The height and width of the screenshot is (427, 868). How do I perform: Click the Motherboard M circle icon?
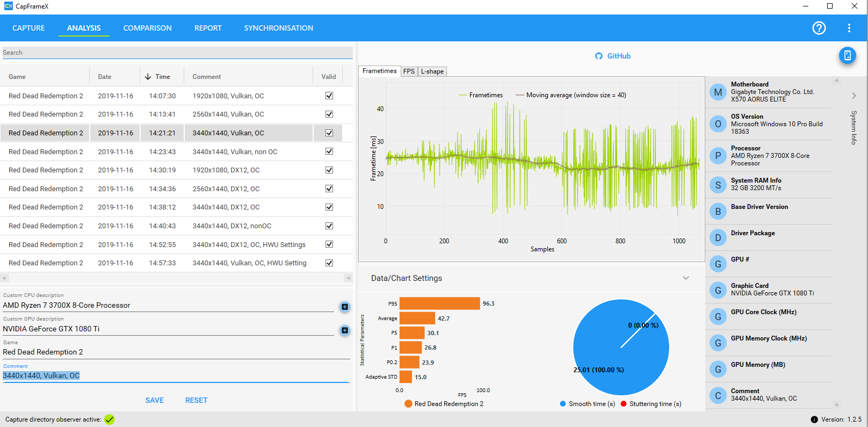point(718,92)
